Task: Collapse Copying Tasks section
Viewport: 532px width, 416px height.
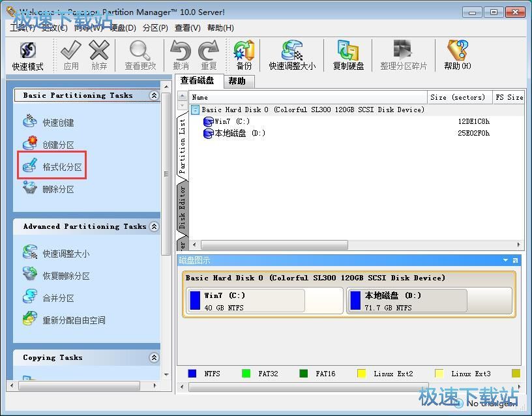Action: point(154,357)
